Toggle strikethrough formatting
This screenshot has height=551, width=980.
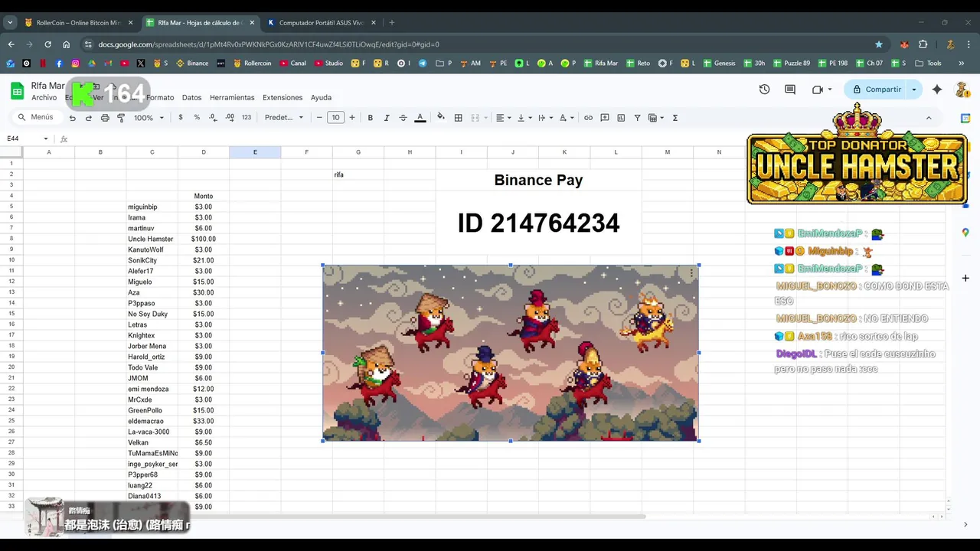[403, 118]
